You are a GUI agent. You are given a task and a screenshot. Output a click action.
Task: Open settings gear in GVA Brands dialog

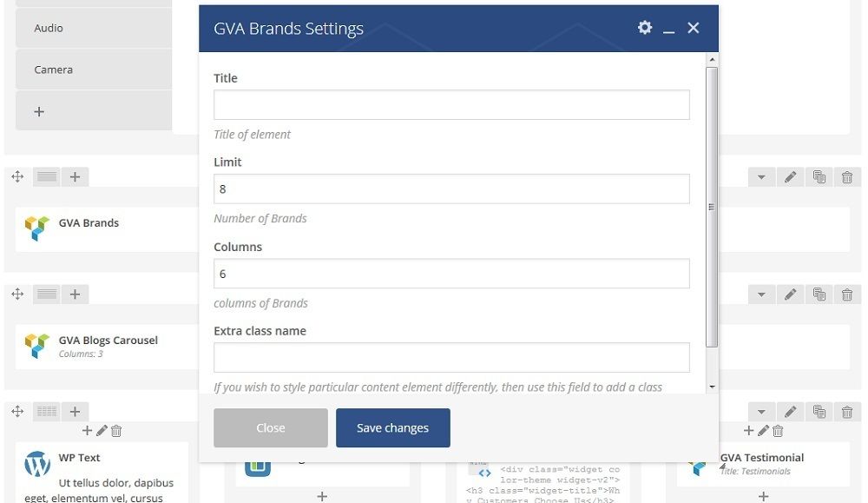coord(644,28)
